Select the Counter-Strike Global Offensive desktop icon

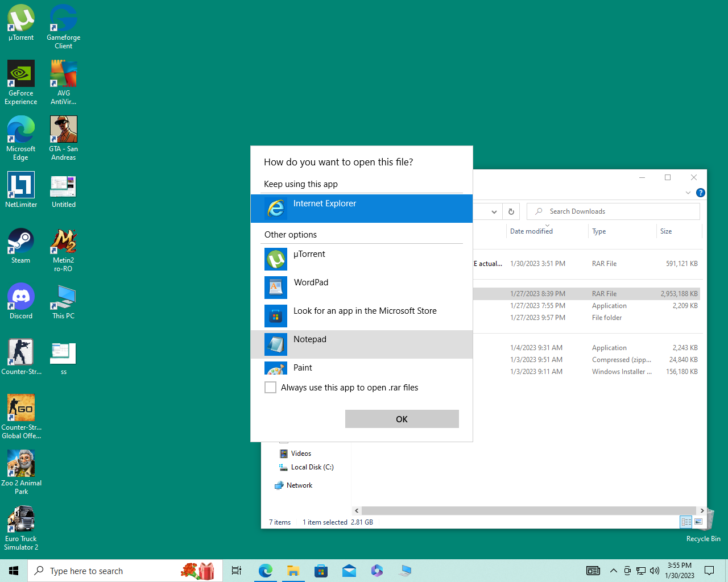tap(21, 417)
